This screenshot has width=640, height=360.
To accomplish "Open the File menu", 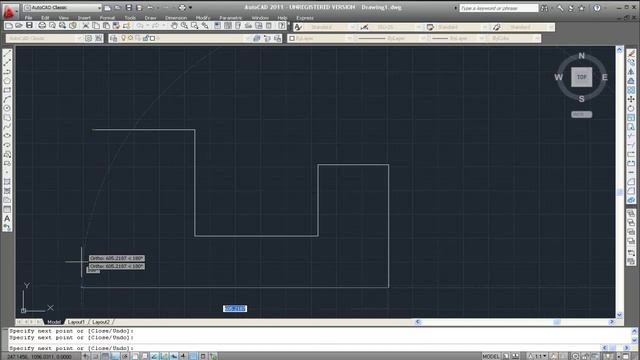I will (x=28, y=18).
